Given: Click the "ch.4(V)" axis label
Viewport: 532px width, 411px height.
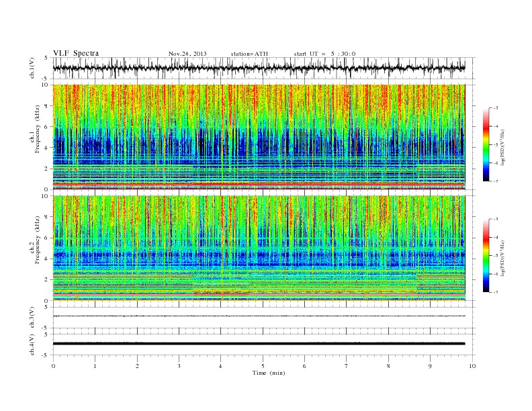Looking at the screenshot, I should click(x=32, y=345).
